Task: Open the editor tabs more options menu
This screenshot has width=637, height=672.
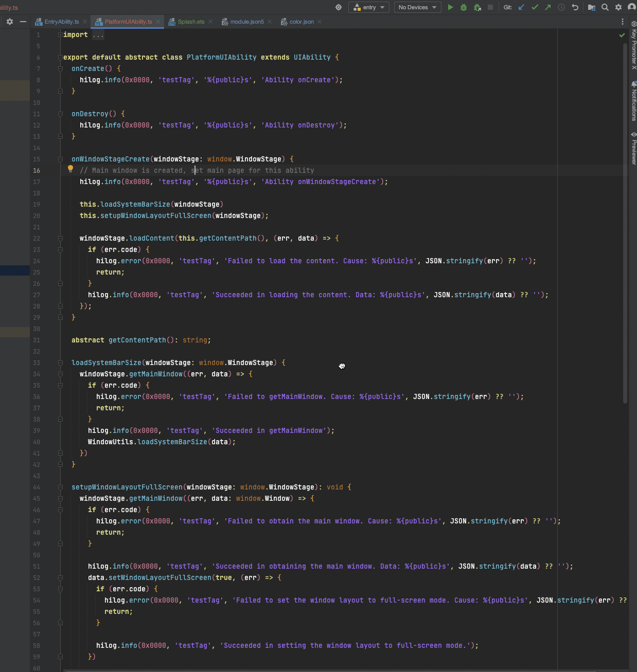Action: [x=622, y=22]
